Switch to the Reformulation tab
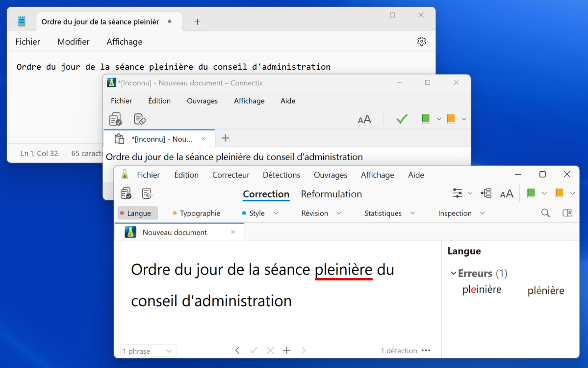Image resolution: width=588 pixels, height=368 pixels. pyautogui.click(x=331, y=194)
